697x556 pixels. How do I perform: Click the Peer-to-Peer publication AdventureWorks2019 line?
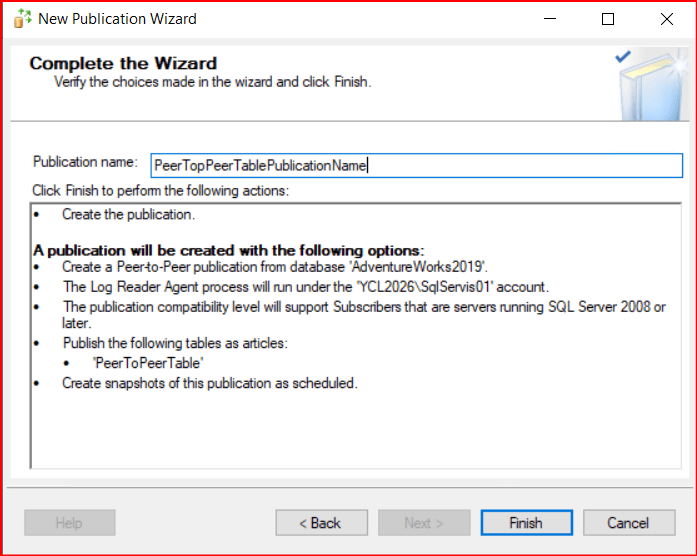tap(274, 267)
